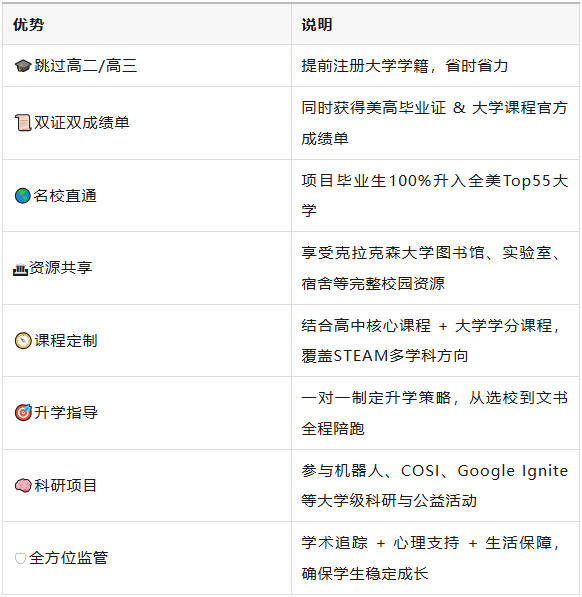Click the 一对一制定升学策略 description
Image resolution: width=582 pixels, height=597 pixels.
[x=435, y=413]
